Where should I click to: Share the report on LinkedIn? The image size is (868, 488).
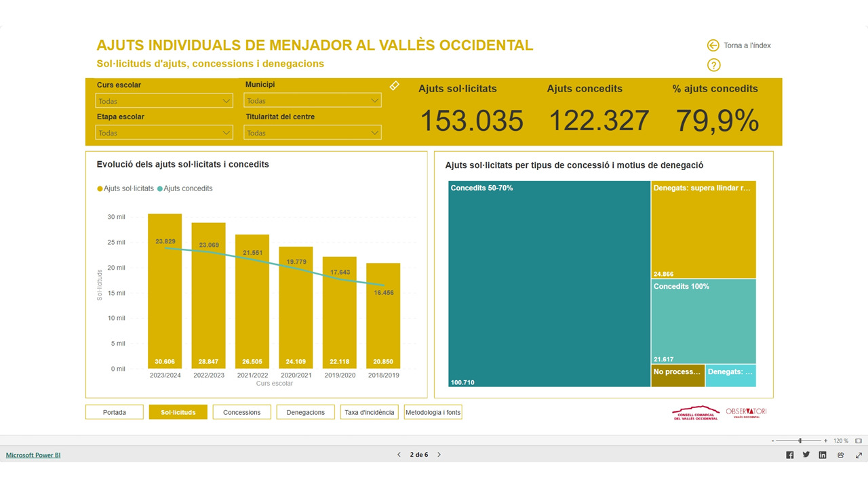(823, 455)
